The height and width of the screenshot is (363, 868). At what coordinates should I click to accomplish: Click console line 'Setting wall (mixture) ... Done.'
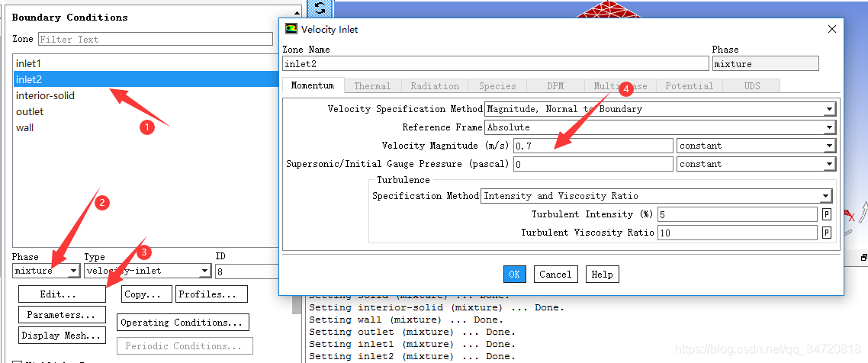406,320
